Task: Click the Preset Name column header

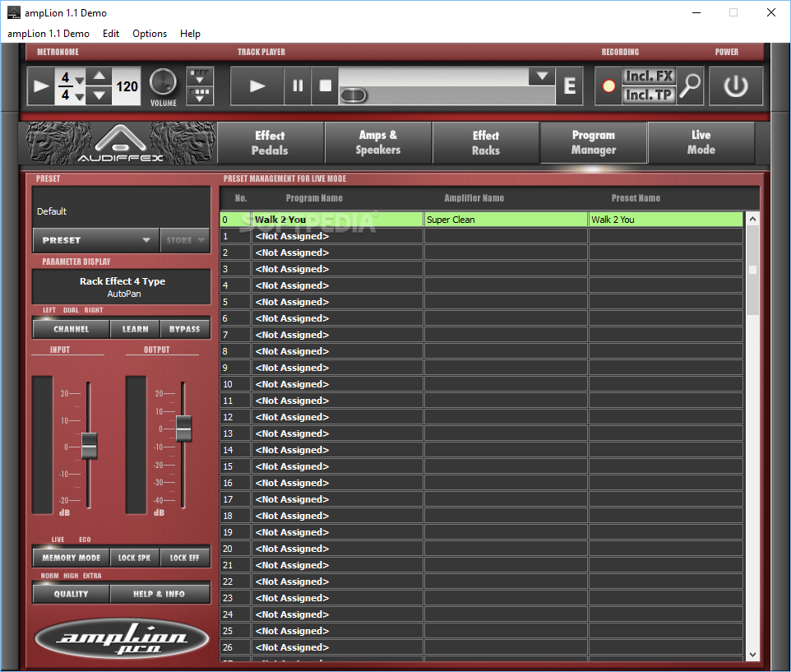Action: [636, 198]
